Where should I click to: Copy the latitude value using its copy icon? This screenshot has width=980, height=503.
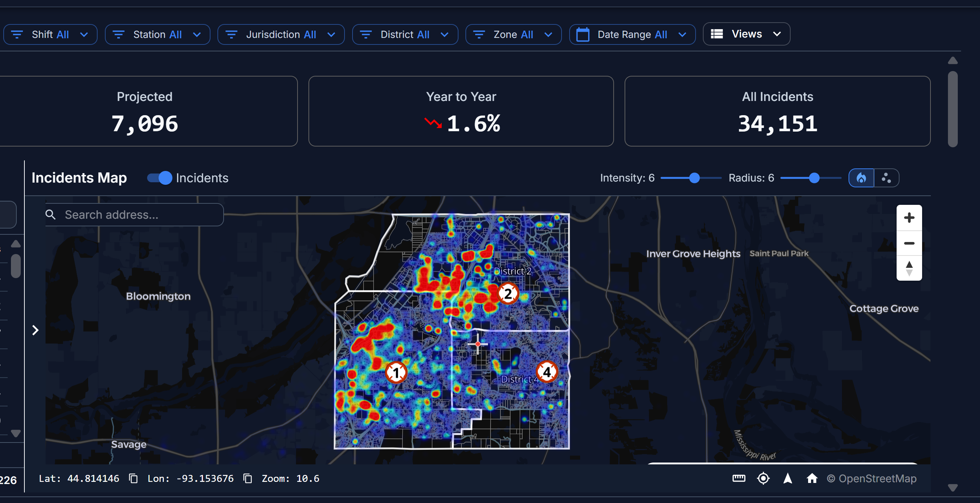click(133, 479)
